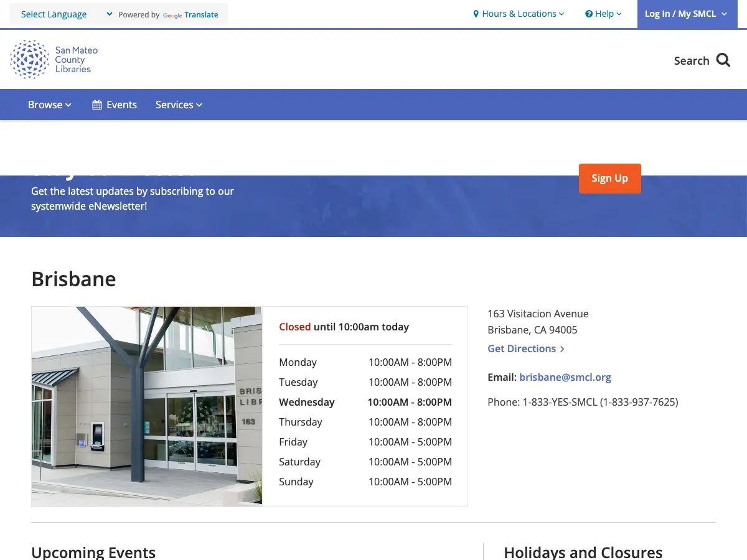Open the San Mateo County Libraries logo
This screenshot has height=560, width=747.
click(54, 60)
